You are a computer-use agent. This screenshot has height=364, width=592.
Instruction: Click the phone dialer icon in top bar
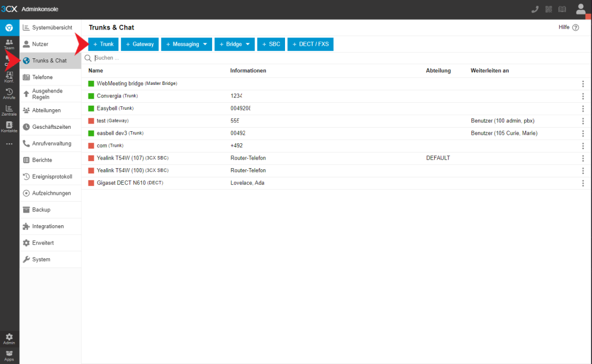point(535,9)
